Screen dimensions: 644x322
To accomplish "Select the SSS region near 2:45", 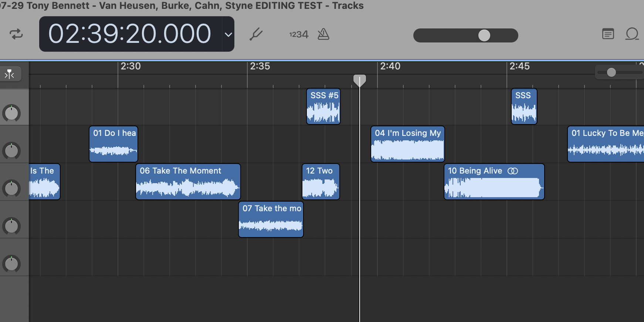I will (524, 106).
